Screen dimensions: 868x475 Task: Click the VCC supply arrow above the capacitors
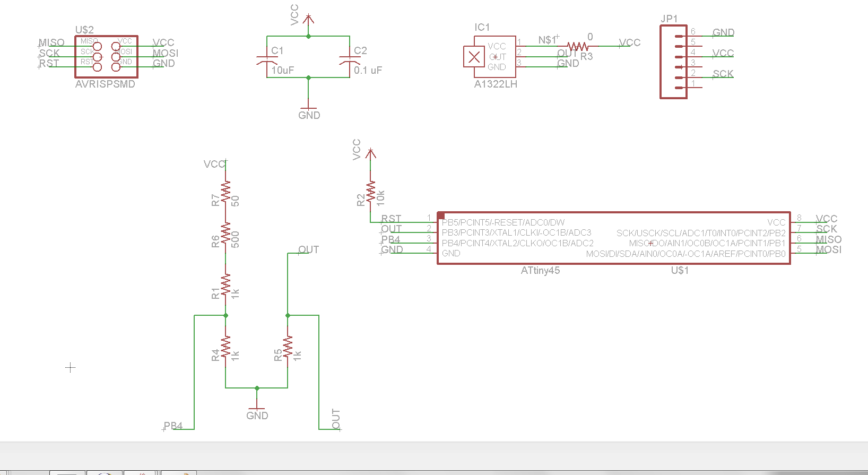(x=308, y=20)
